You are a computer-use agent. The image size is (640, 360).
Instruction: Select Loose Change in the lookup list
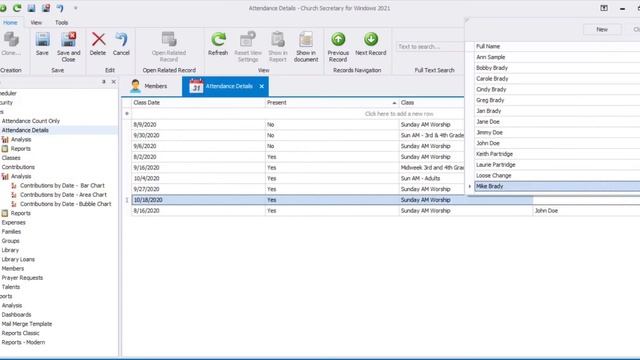[557, 176]
